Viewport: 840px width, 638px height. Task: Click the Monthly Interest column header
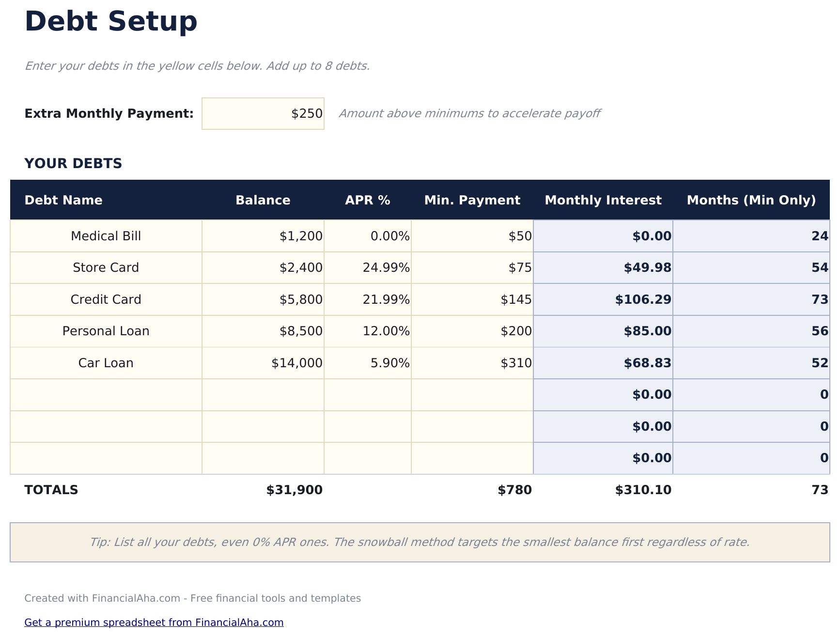click(x=603, y=200)
